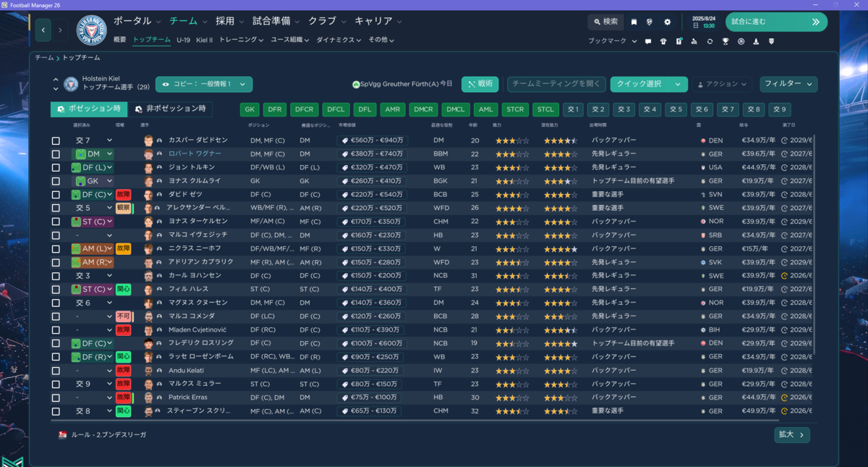Click the 不可 status badge for マルコ コメンダ
Viewport: 868px width, 467px height.
click(x=124, y=316)
